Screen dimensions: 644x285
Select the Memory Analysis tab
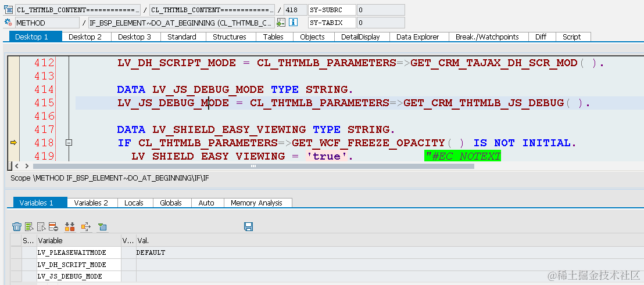(x=257, y=203)
